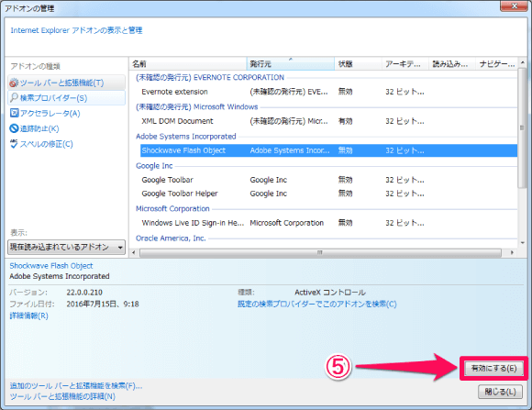The image size is (532, 410).
Task: Click the spelling correction (スペルの修正) icon
Action: 14,144
